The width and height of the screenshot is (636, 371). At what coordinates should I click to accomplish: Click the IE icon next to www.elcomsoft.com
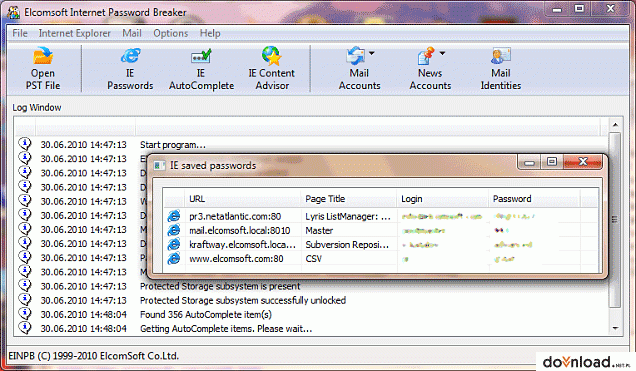tap(174, 259)
